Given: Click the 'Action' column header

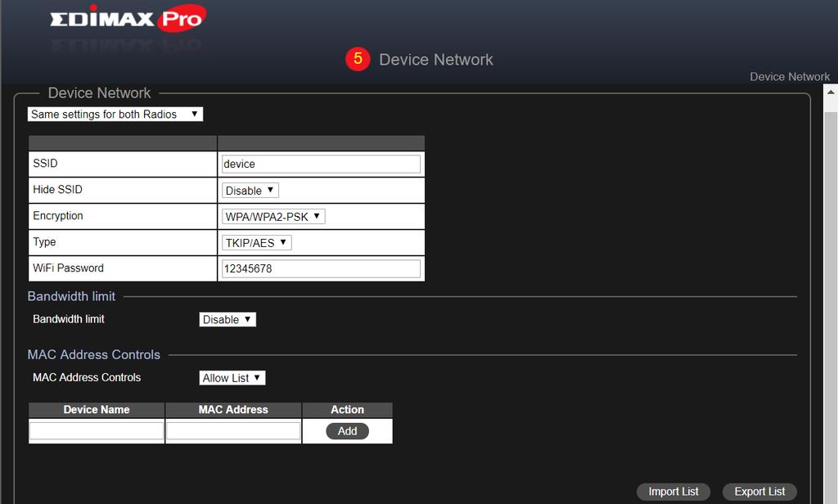Looking at the screenshot, I should tap(347, 409).
